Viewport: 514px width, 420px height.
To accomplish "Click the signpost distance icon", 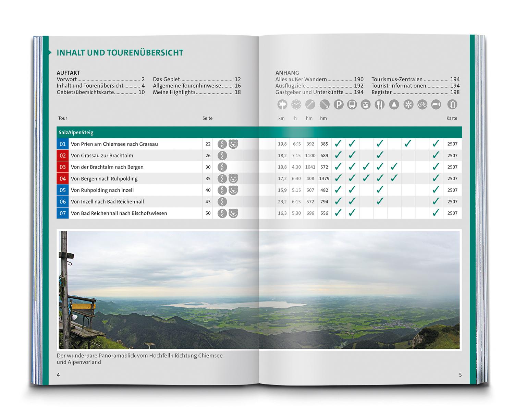I will pos(282,104).
